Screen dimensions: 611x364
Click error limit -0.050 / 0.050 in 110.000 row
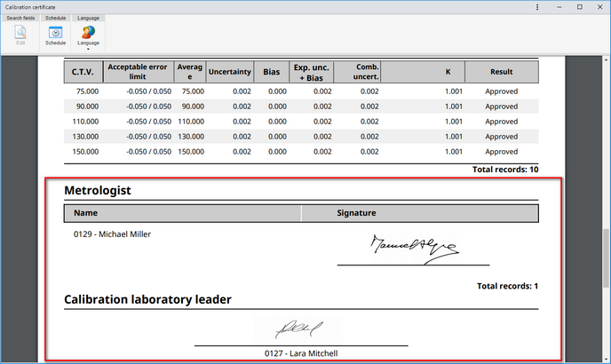pos(149,122)
